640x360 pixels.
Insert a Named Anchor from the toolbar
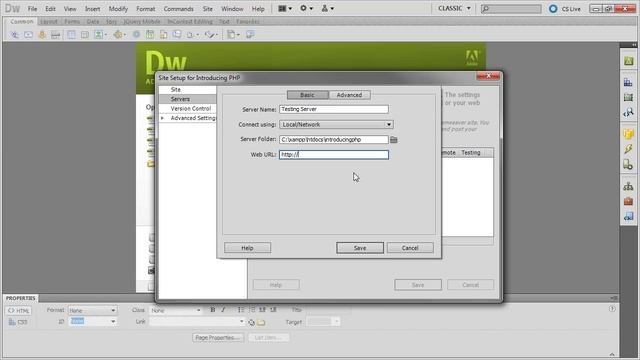coord(42,35)
